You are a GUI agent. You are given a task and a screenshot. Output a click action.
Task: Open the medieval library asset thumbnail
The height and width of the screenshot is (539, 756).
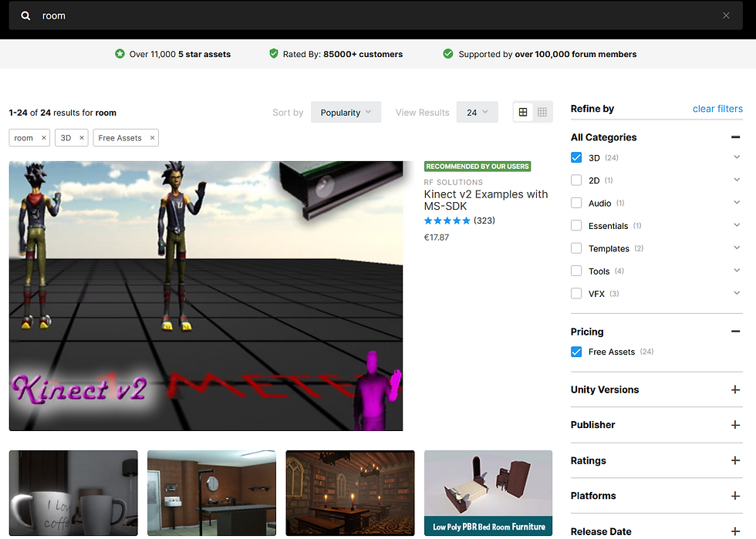point(350,494)
